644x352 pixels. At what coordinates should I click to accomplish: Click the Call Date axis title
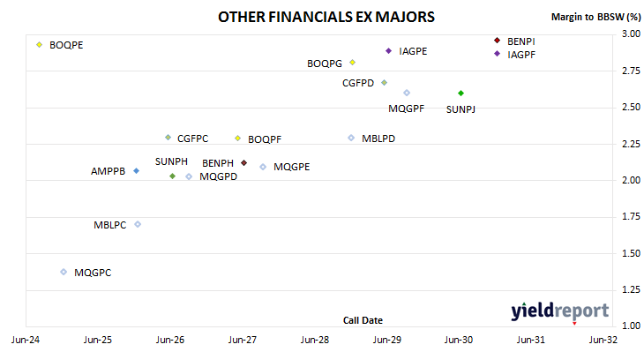[363, 320]
